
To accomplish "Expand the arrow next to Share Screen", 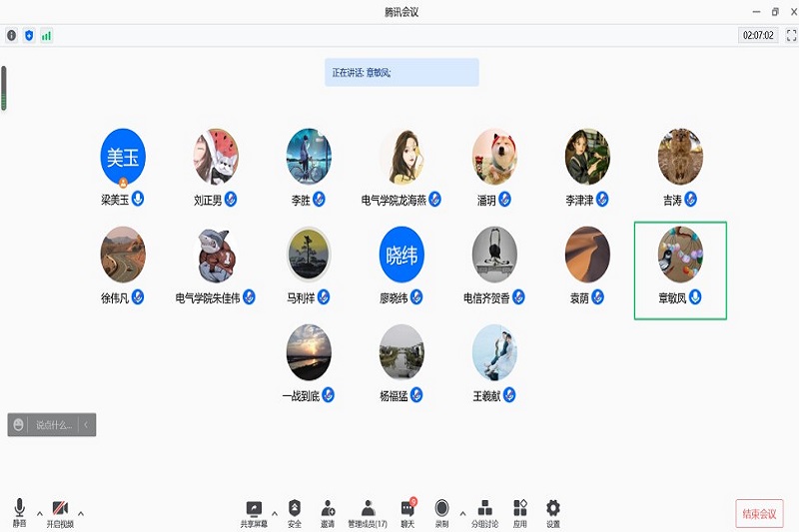I will point(275,513).
